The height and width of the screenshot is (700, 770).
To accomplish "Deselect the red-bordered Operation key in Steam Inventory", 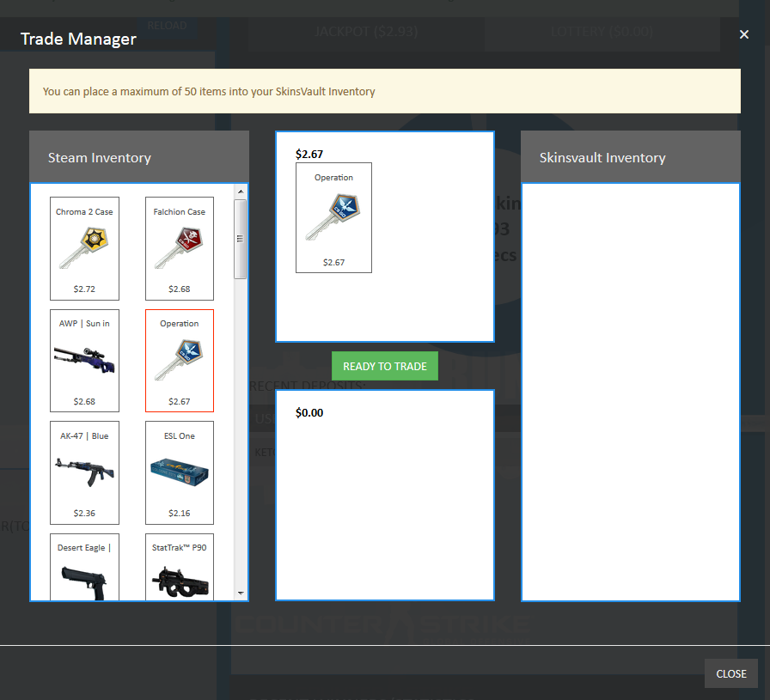I will click(x=180, y=361).
